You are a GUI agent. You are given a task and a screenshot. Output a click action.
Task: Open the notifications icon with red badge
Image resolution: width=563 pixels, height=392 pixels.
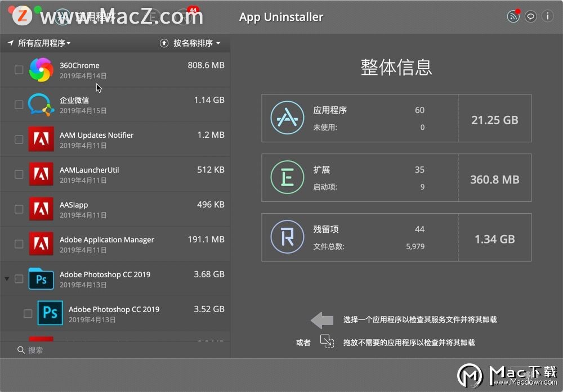513,16
